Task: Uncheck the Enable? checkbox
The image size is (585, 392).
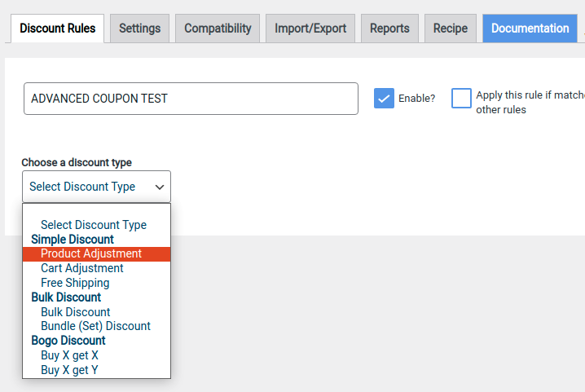Action: tap(384, 99)
